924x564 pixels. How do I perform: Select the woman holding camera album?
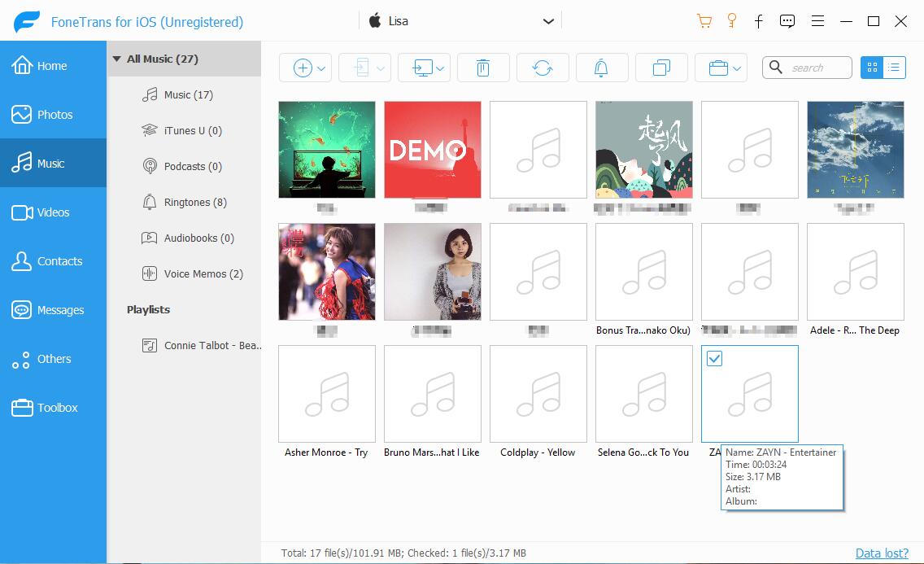click(433, 272)
